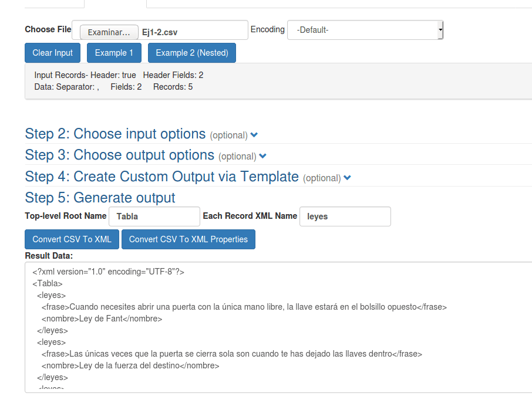Viewport: 532px width, 403px height.
Task: Toggle the Step 4 template chevron icon
Action: [347, 178]
